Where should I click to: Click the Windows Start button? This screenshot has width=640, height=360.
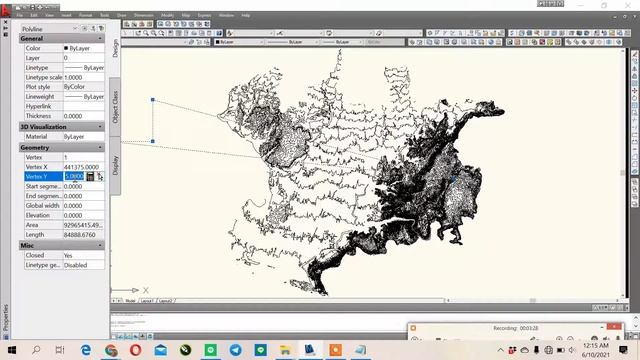[x=12, y=350]
